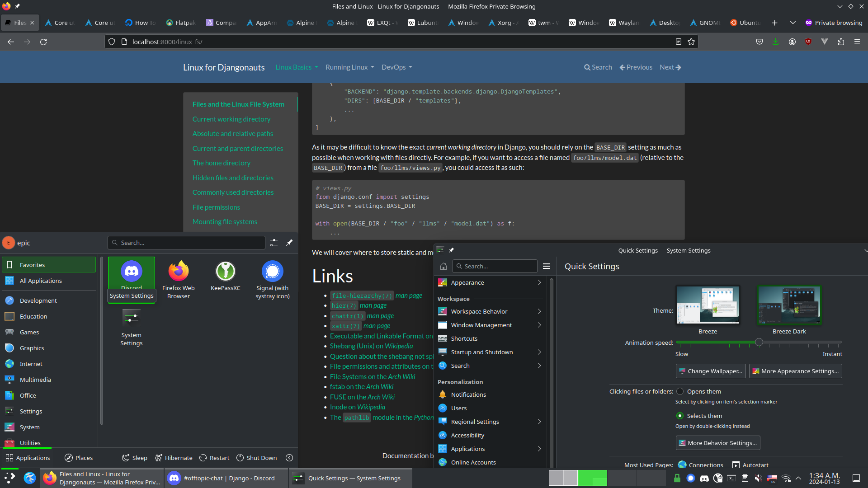Click the System Settings icon in launcher
The image size is (868, 488).
132,318
